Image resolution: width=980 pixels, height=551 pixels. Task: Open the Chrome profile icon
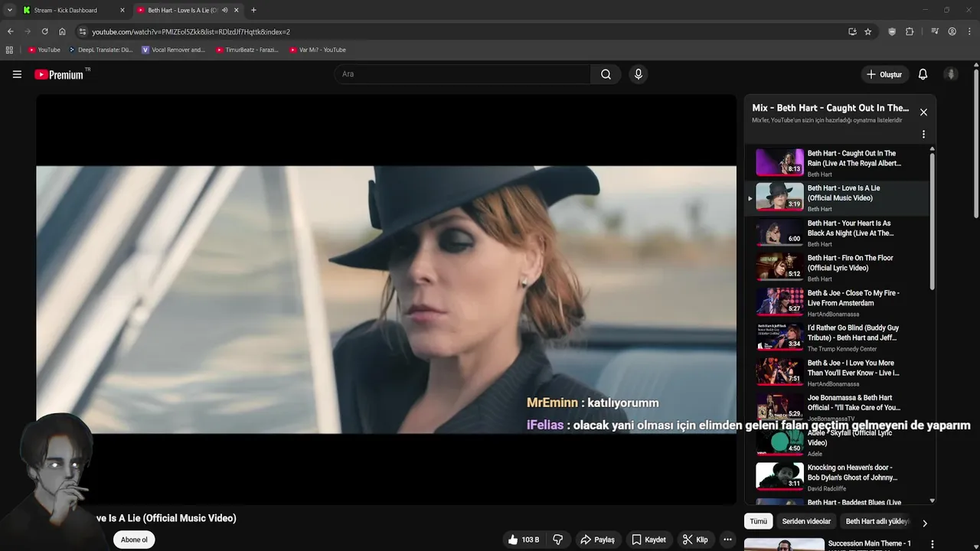[x=952, y=31]
